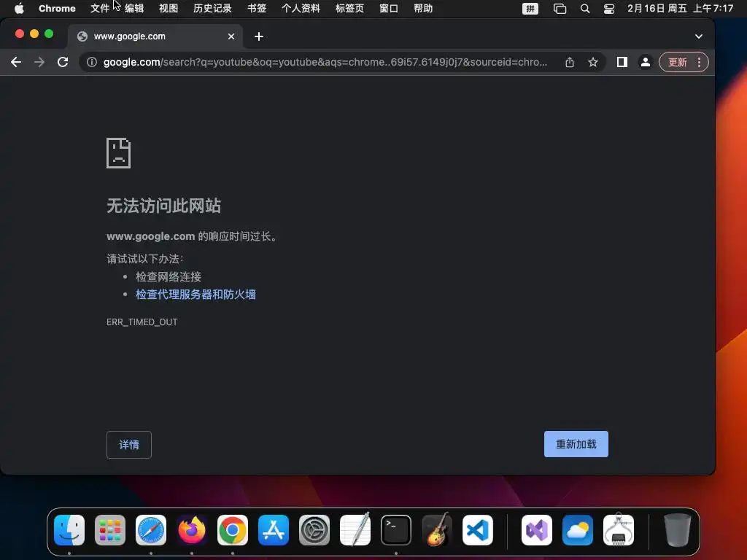The image size is (747, 560).
Task: Open Finder from the Dock
Action: (x=69, y=530)
